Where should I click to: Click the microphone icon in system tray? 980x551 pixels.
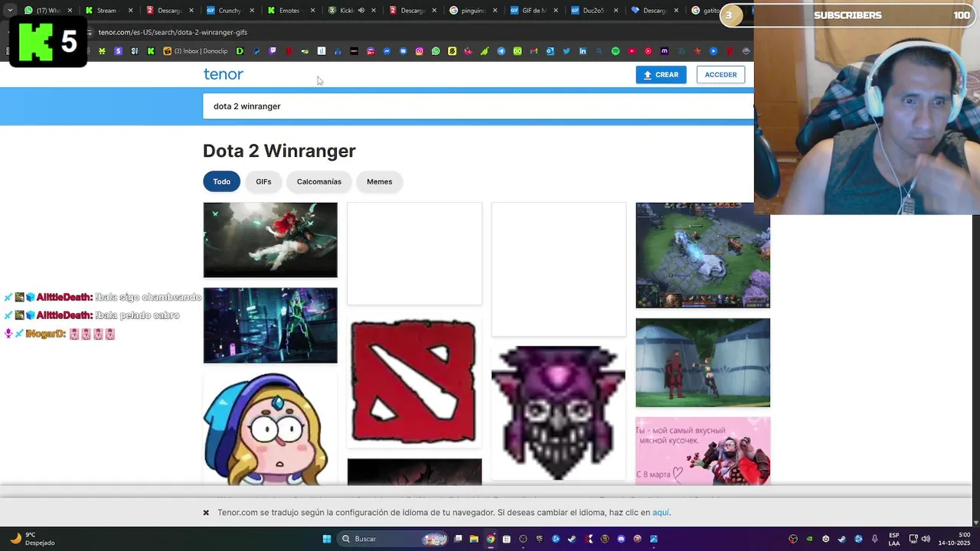click(x=874, y=539)
